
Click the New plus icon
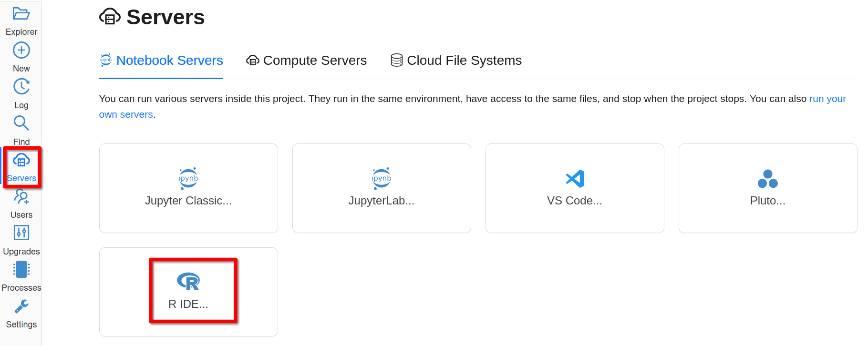click(21, 51)
